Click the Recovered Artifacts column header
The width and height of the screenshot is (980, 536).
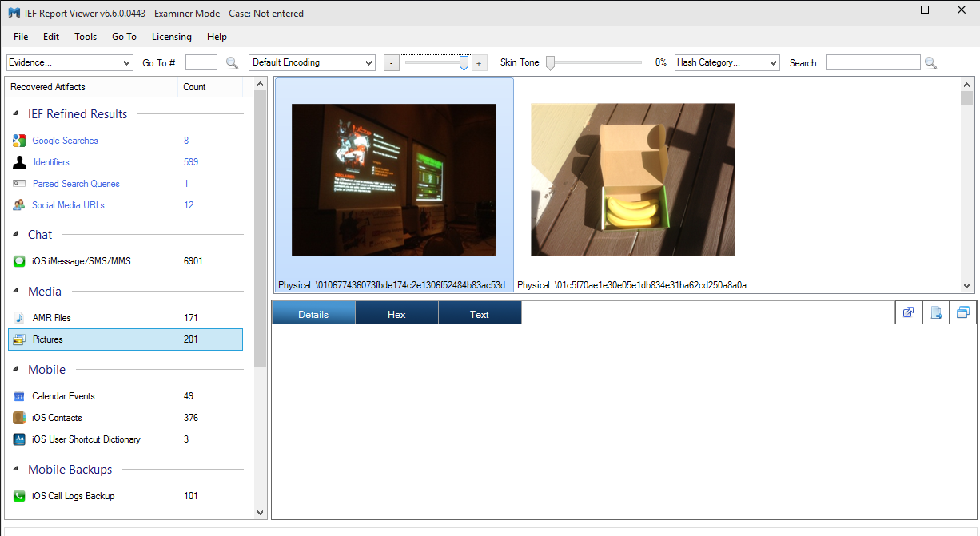(92, 87)
